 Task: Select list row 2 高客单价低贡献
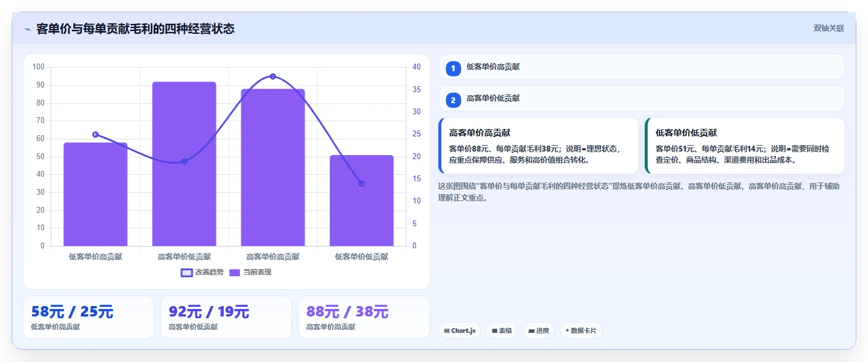(641, 98)
